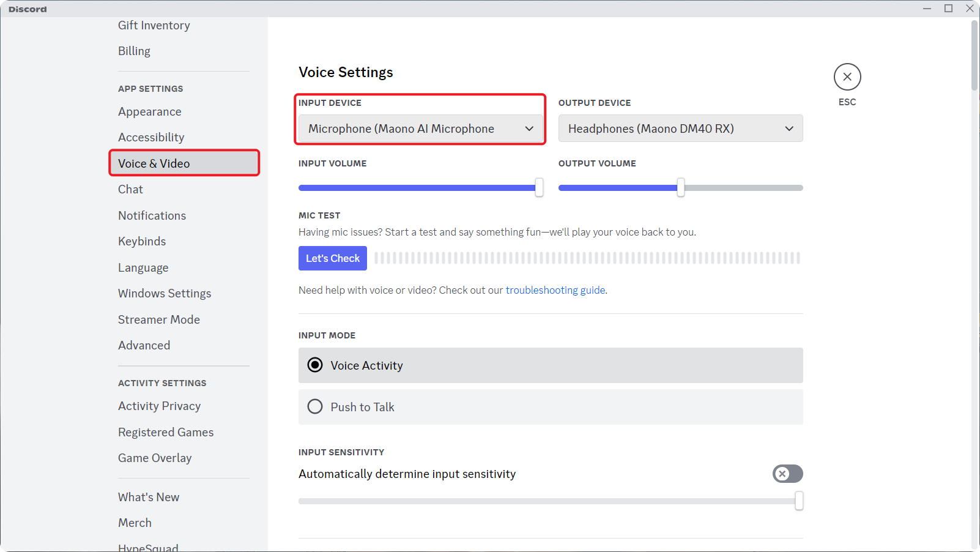The image size is (980, 552).
Task: Select the Push to Talk radio button
Action: [315, 407]
